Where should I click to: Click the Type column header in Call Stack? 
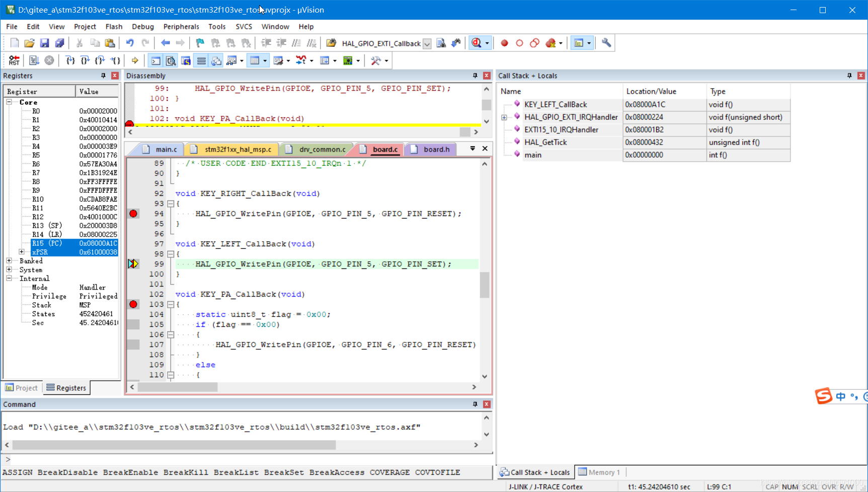click(748, 91)
